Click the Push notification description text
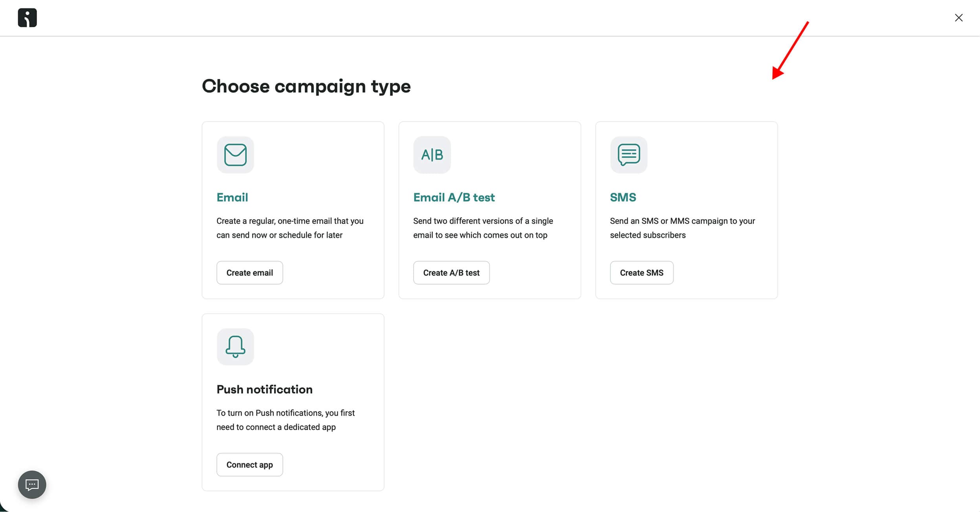Image resolution: width=980 pixels, height=512 pixels. click(285, 420)
